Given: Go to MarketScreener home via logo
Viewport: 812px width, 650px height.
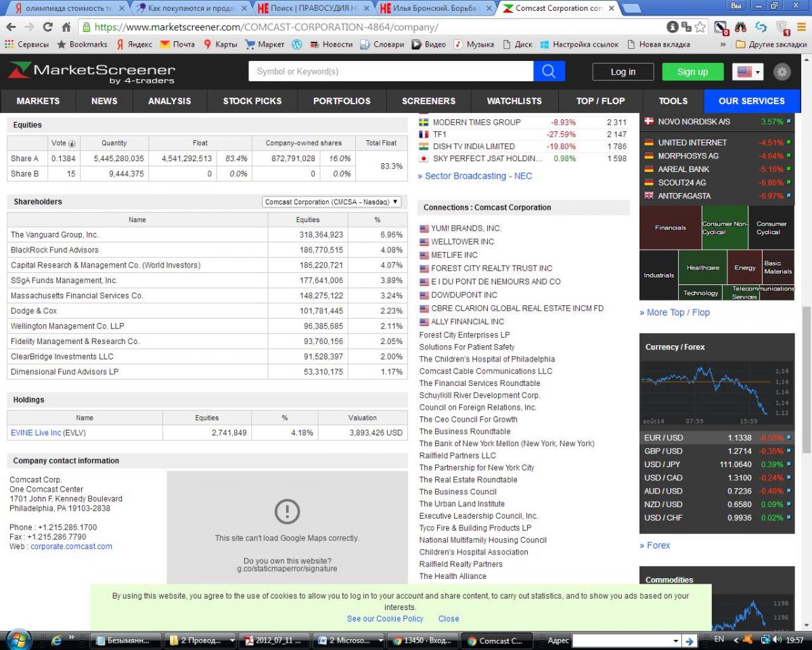Looking at the screenshot, I should pos(91,72).
